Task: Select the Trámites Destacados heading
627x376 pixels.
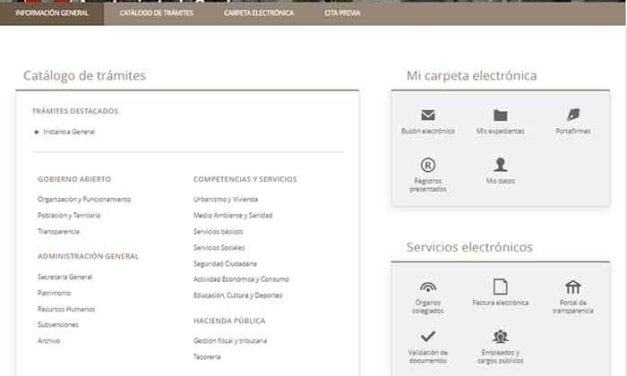Action: click(75, 111)
